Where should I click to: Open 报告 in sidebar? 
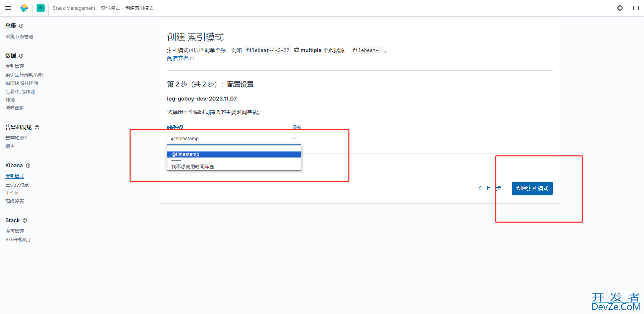point(10,146)
